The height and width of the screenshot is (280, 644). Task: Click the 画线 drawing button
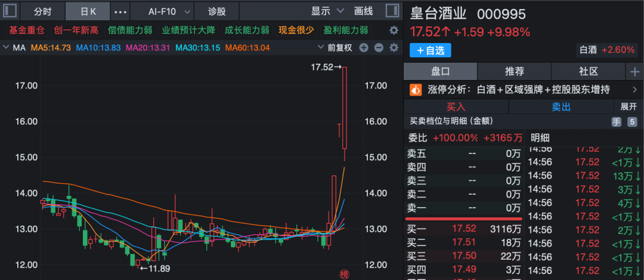click(x=364, y=11)
